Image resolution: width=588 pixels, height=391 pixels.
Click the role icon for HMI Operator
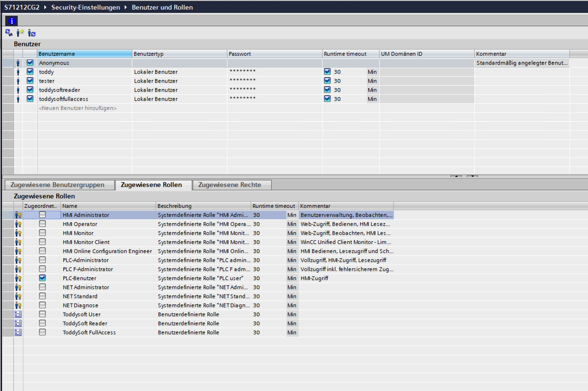pos(18,224)
